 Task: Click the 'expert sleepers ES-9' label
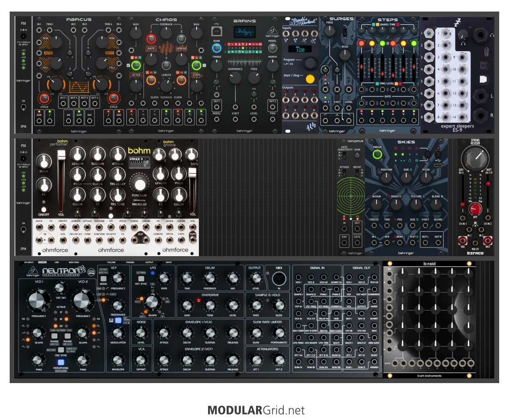tap(457, 128)
